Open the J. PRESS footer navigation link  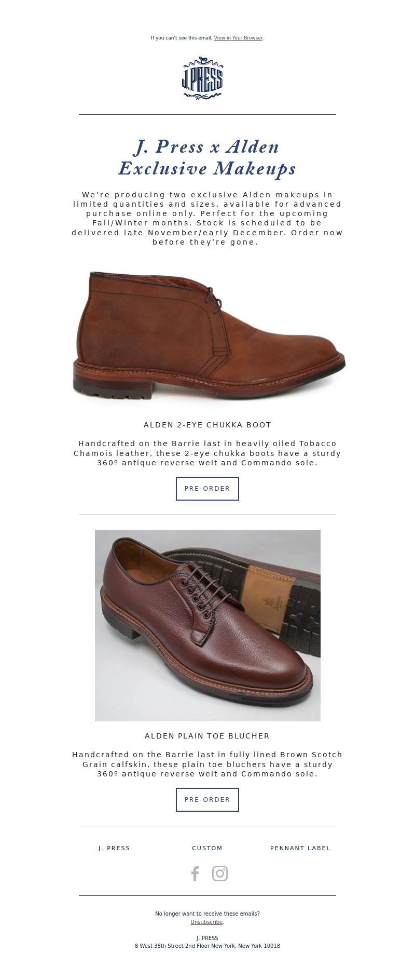click(x=114, y=848)
